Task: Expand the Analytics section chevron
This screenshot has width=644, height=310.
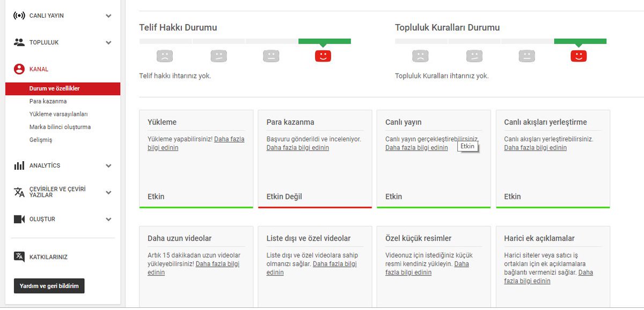Action: tap(108, 166)
